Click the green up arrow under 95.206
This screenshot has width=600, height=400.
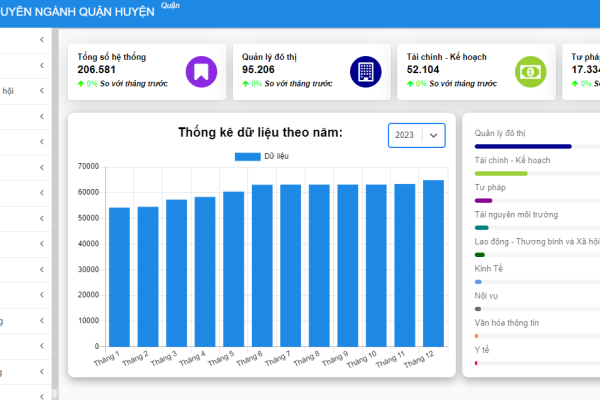(245, 84)
